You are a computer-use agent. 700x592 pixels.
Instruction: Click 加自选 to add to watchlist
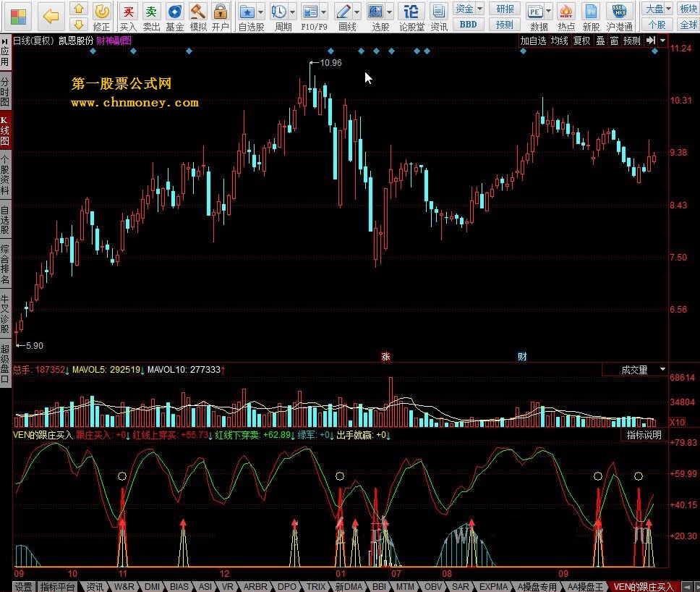pyautogui.click(x=534, y=41)
